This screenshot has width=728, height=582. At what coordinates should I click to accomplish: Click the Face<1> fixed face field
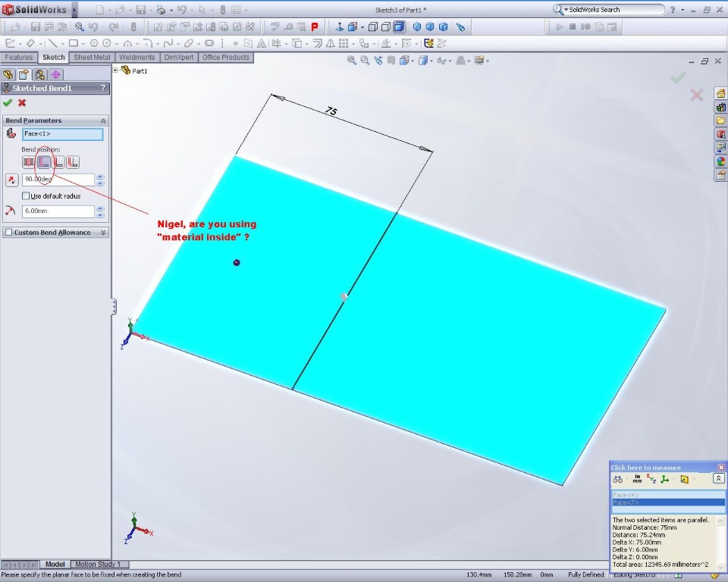[x=63, y=134]
